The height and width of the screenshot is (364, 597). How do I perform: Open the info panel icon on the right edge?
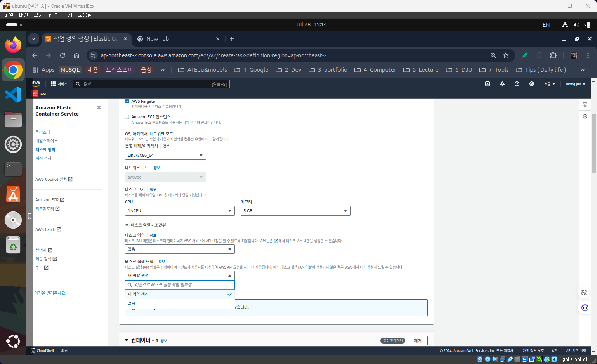[x=585, y=104]
